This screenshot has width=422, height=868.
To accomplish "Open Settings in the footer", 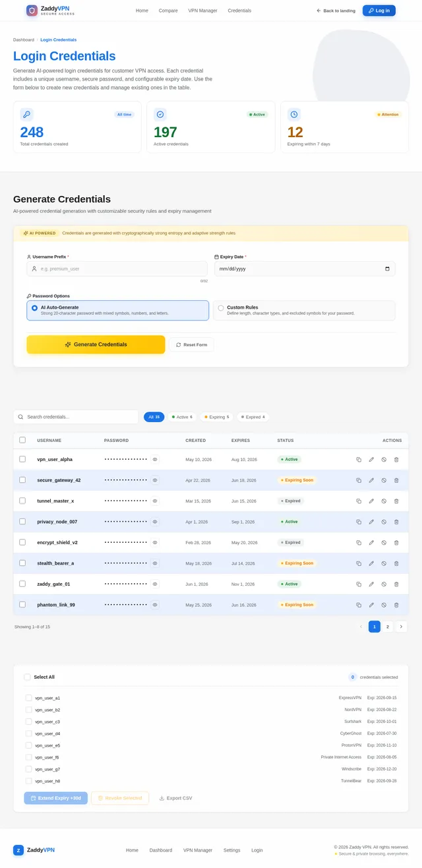I will click(231, 850).
